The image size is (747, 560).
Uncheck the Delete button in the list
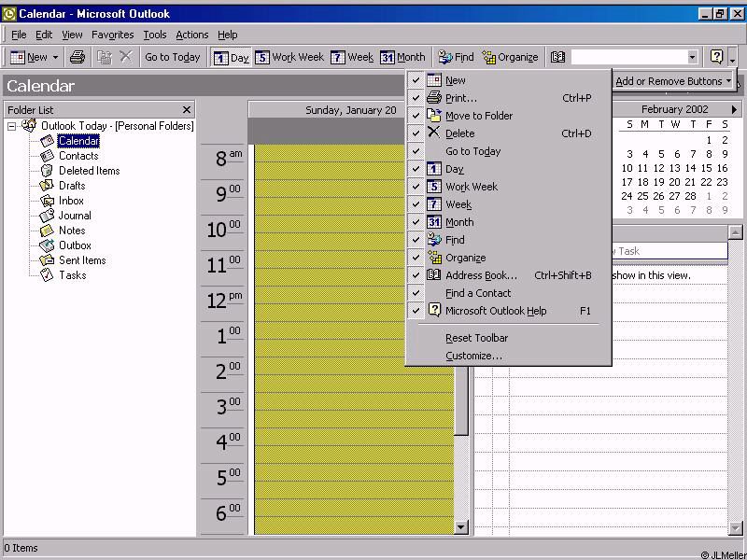click(459, 133)
